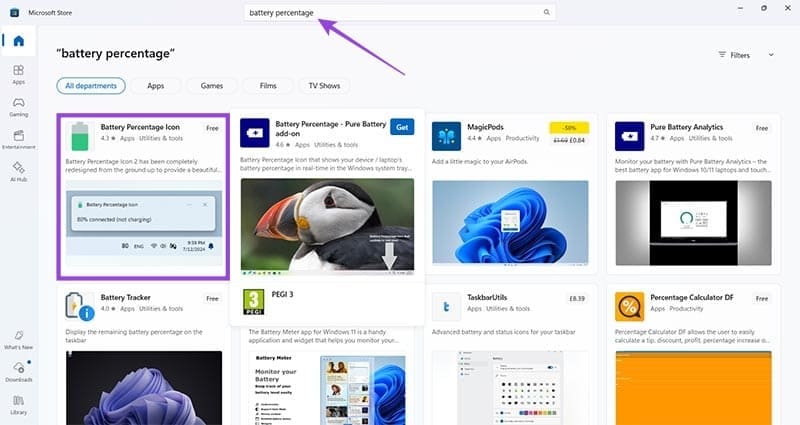Click the MagicPods -50% discount badge
This screenshot has height=425, width=800.
point(569,128)
